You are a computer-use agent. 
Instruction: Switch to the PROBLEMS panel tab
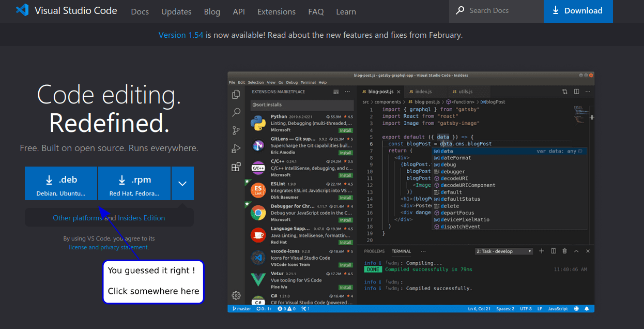point(374,251)
